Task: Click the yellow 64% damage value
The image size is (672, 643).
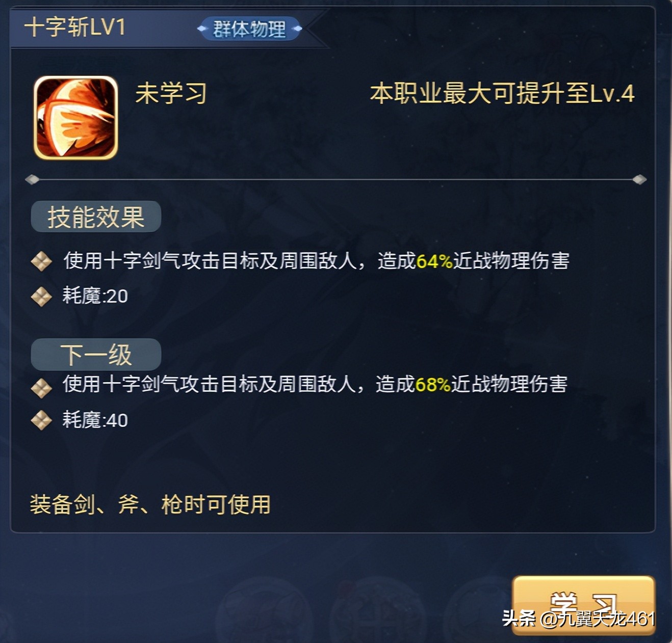Action: pos(434,261)
